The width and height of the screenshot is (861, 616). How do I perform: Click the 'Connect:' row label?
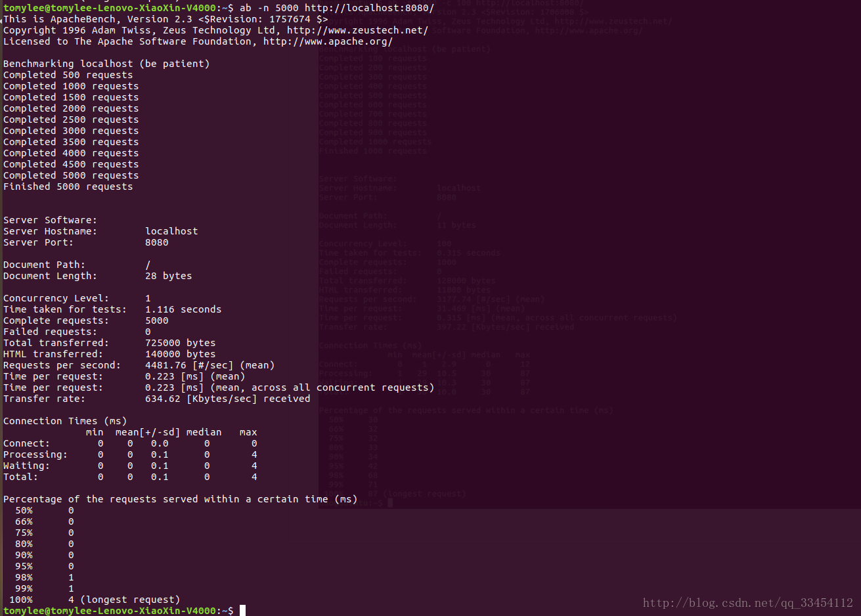[26, 443]
